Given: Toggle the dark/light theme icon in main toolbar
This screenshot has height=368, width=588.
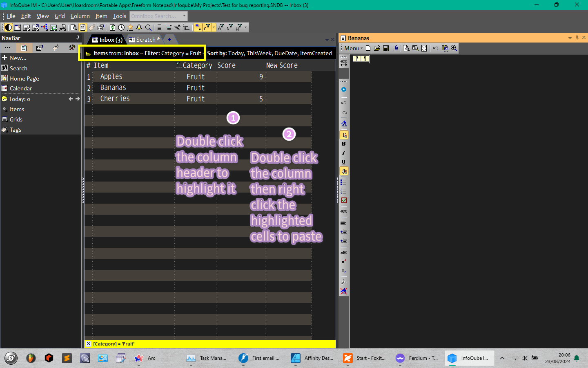Looking at the screenshot, I should 8,27.
